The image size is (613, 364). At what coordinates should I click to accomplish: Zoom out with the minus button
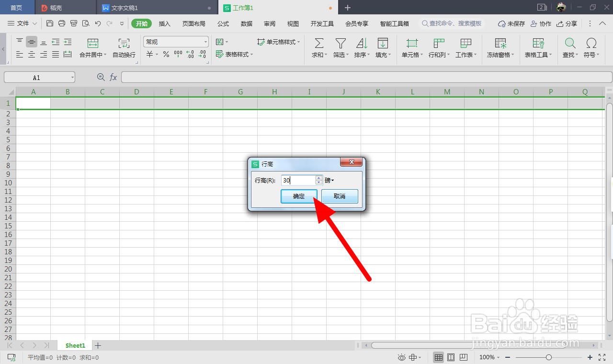point(507,357)
